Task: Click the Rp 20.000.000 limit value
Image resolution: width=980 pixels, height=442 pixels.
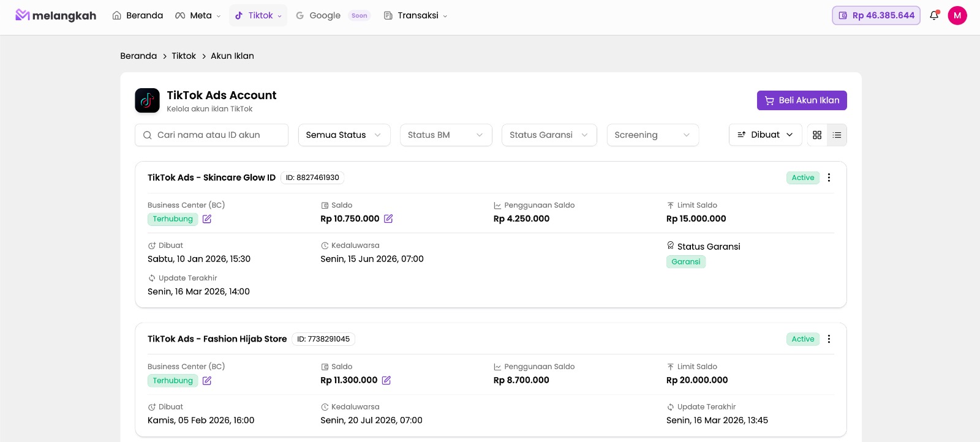Action: pos(697,380)
